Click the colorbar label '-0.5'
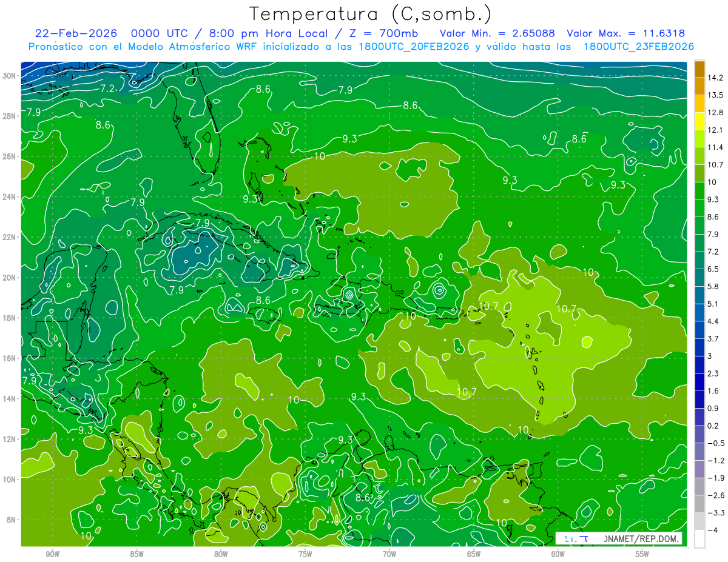 pyautogui.click(x=715, y=443)
